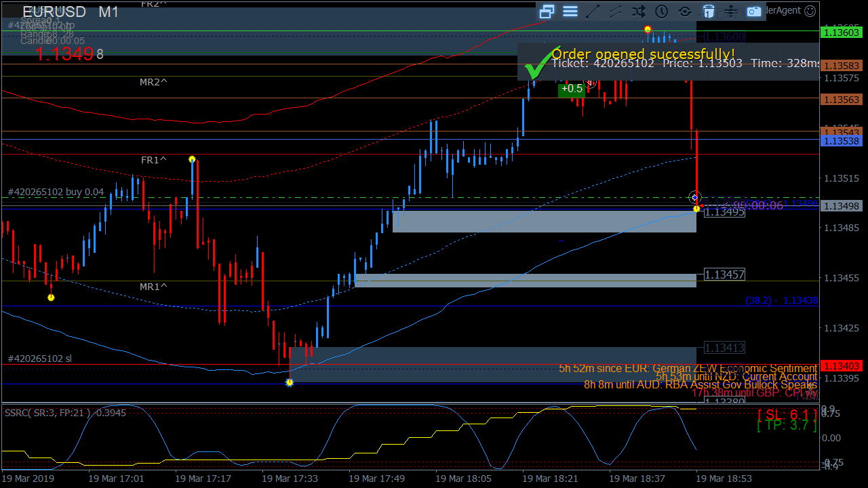Click the "19 Mar 17:33" time axis label
The image size is (868, 488).
(290, 479)
